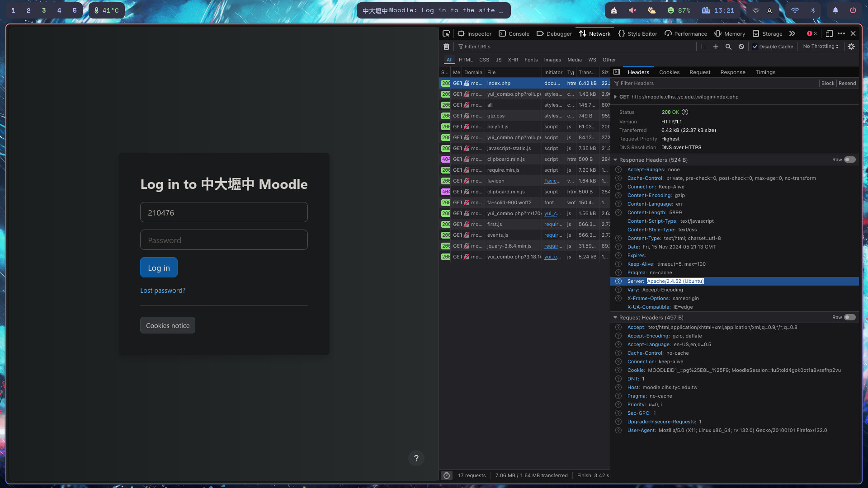Open the Moodle help question mark button
868x488 pixels.
[x=416, y=458]
